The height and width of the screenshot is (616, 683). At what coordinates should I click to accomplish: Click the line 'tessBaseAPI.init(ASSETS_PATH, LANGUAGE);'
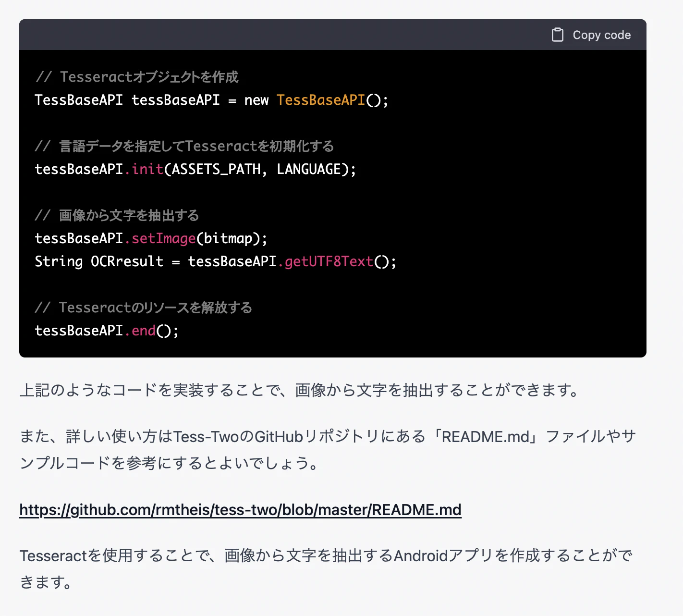click(195, 169)
